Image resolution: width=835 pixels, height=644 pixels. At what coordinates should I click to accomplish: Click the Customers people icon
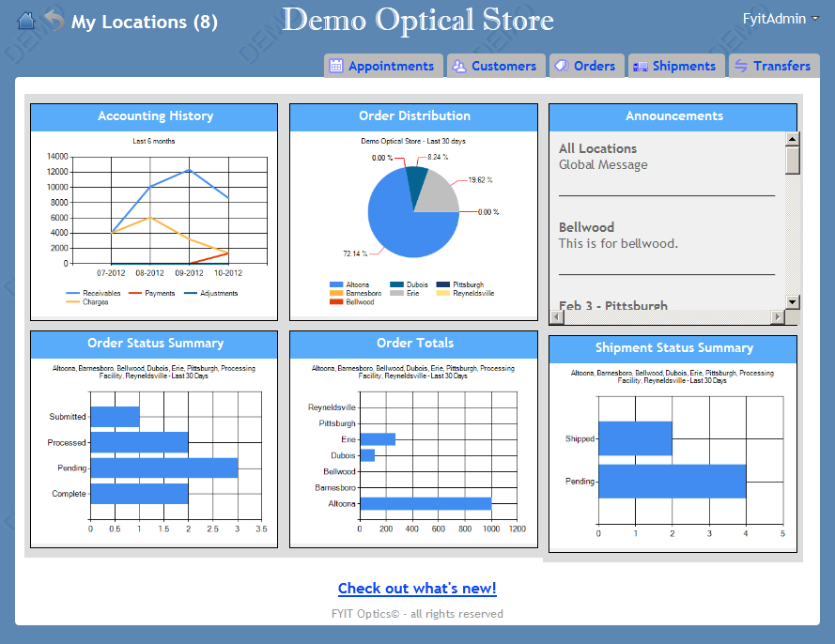click(458, 66)
